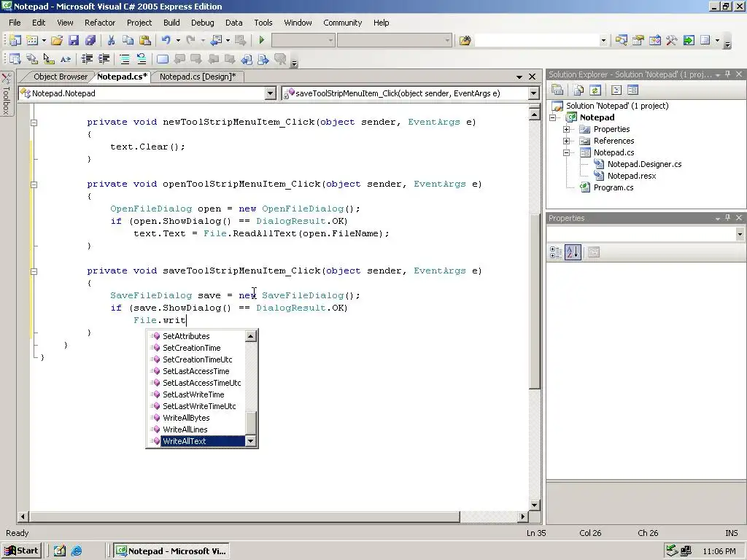The image size is (747, 560).
Task: Switch to the Notepad.cs [Design]* tab
Action: coord(198,77)
